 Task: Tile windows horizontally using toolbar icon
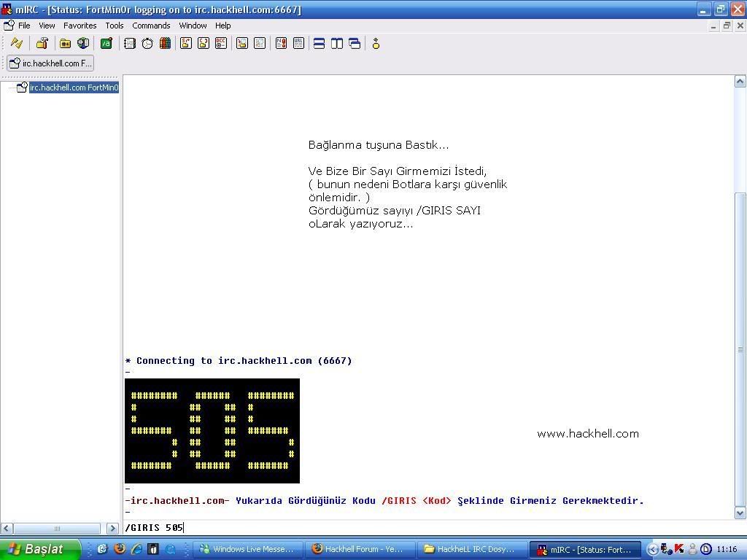(320, 43)
